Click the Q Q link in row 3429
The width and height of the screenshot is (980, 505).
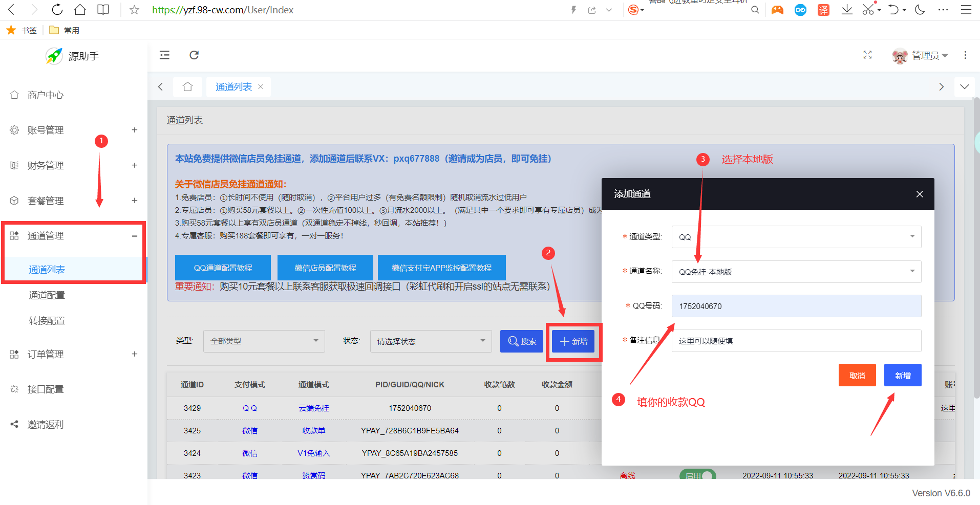tap(250, 408)
